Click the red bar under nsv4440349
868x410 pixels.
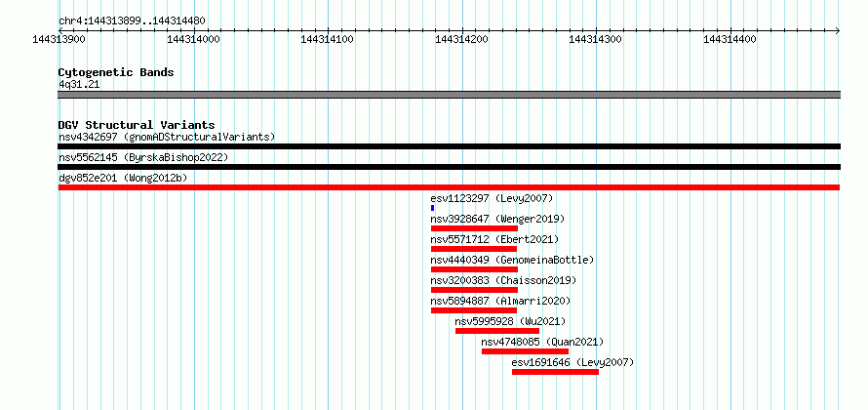(474, 269)
